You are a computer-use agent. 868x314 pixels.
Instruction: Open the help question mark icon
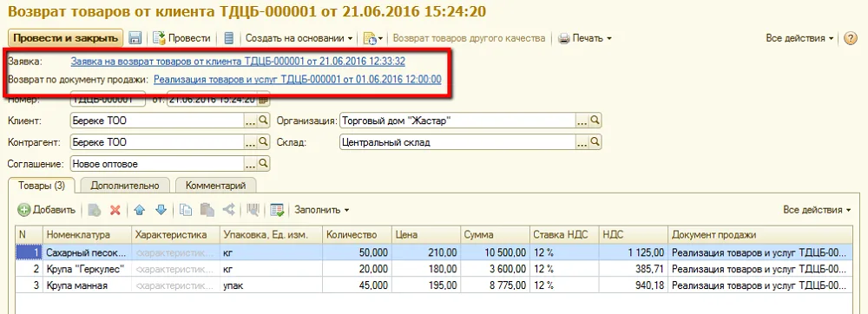click(851, 38)
